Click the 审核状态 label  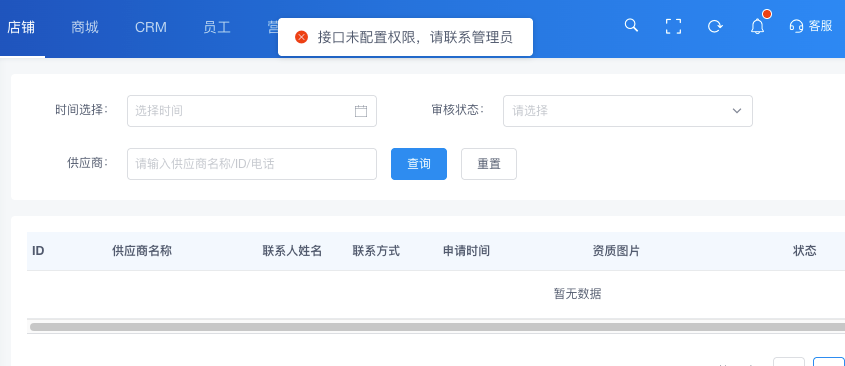458,110
